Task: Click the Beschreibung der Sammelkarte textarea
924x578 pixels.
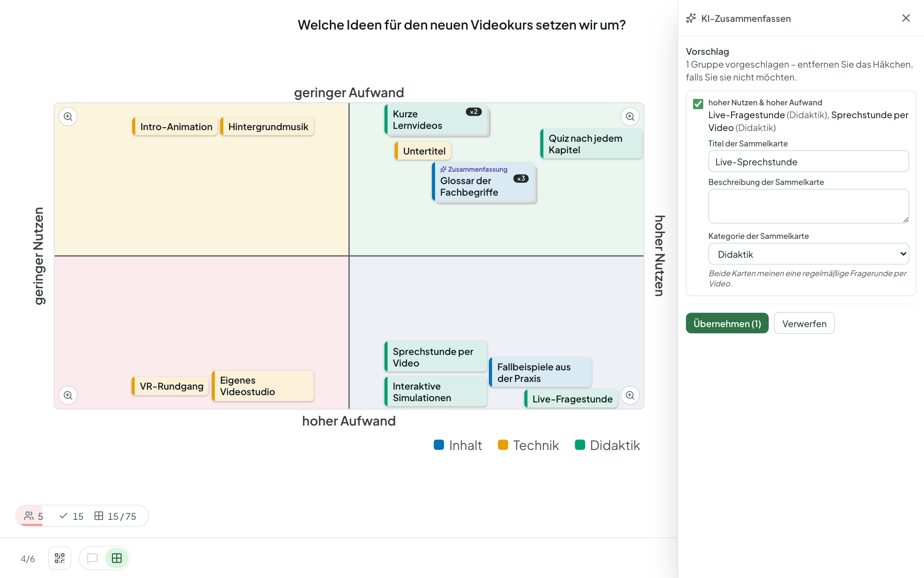Action: pyautogui.click(x=808, y=206)
